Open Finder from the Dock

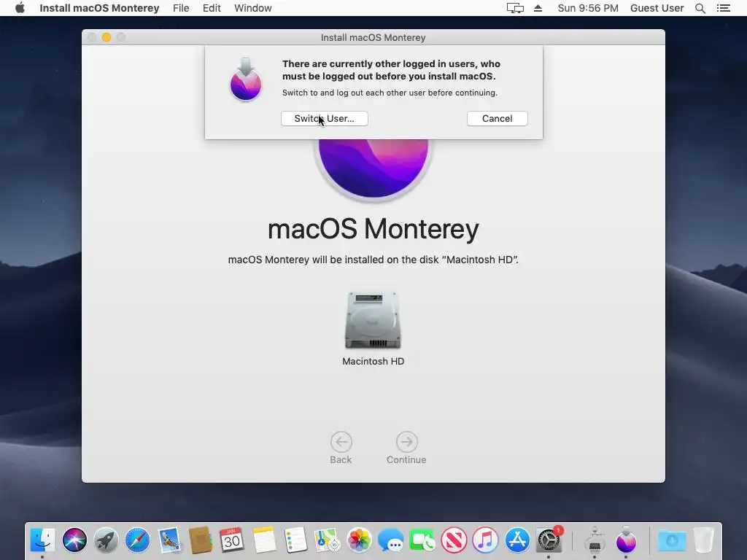click(42, 540)
